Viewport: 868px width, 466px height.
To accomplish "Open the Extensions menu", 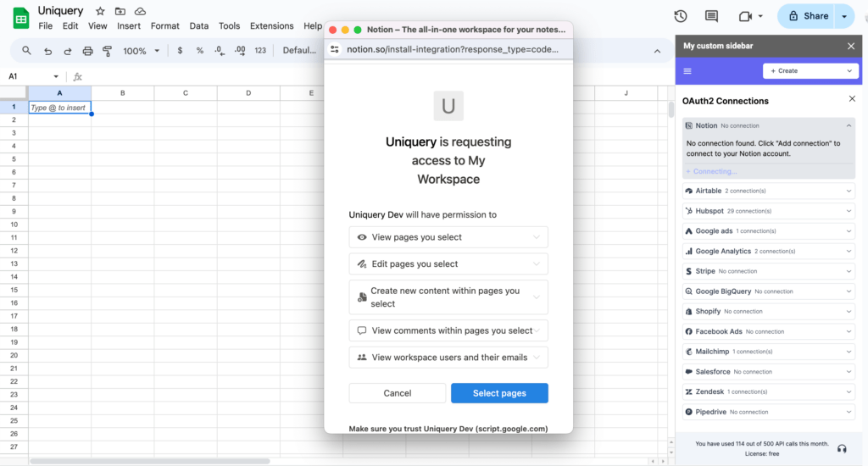I will [x=271, y=26].
